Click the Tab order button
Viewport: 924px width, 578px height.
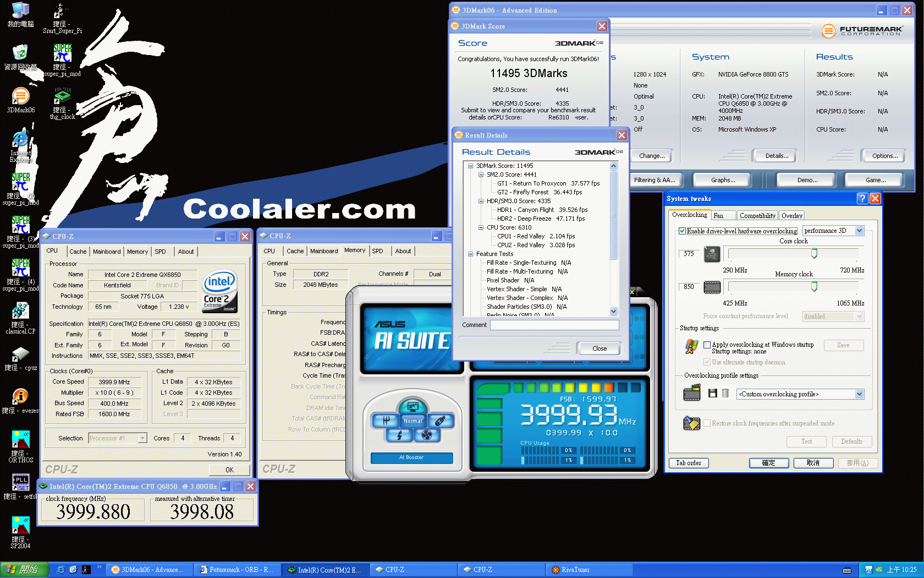pos(689,463)
